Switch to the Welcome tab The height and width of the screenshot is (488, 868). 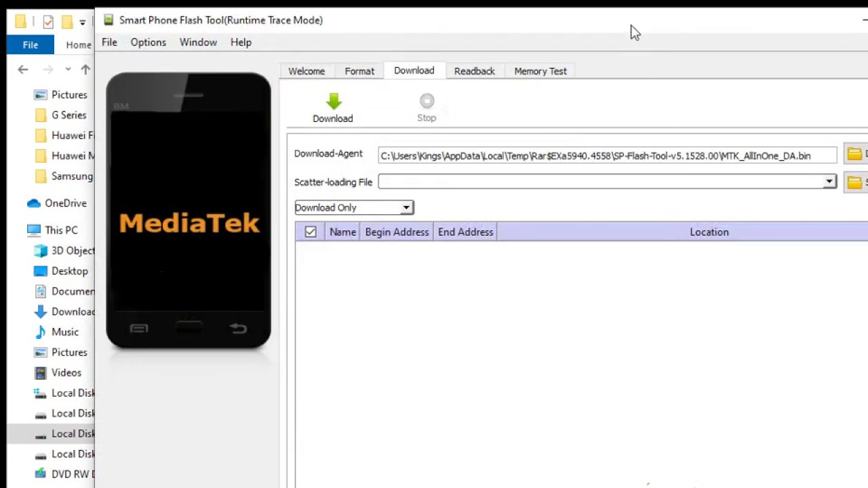[307, 71]
